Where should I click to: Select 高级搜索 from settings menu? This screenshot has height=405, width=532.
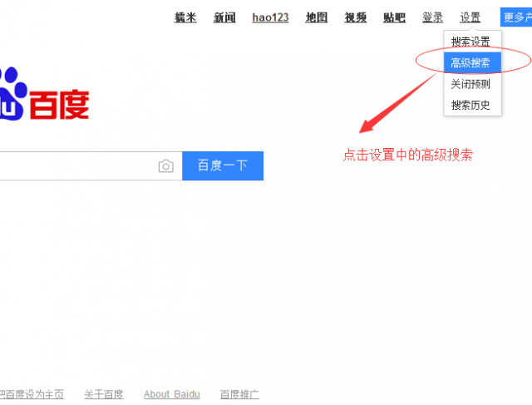coord(472,62)
